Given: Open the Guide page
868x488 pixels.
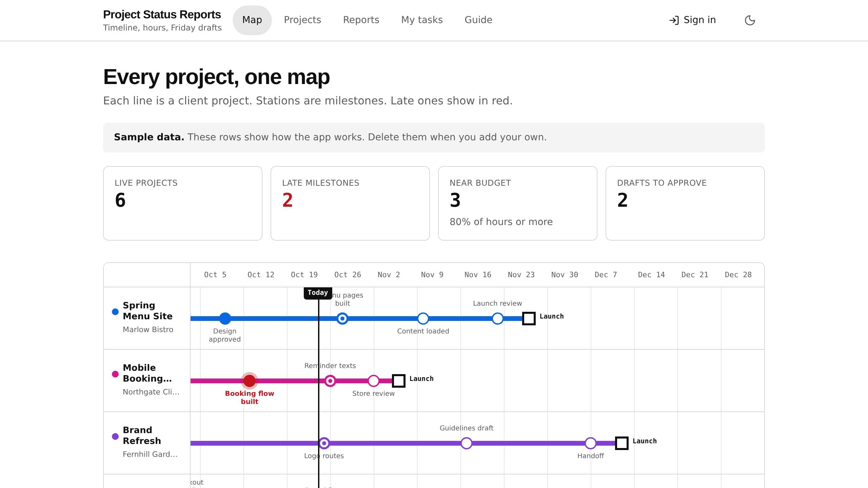Looking at the screenshot, I should pyautogui.click(x=478, y=20).
